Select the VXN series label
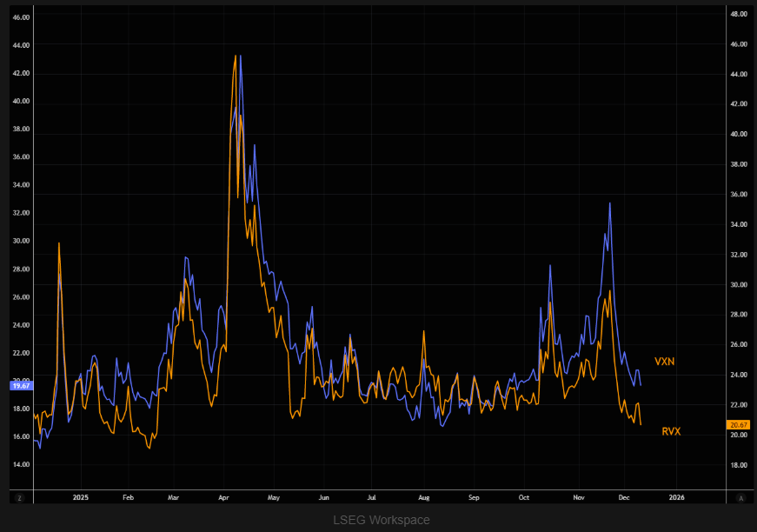 665,361
